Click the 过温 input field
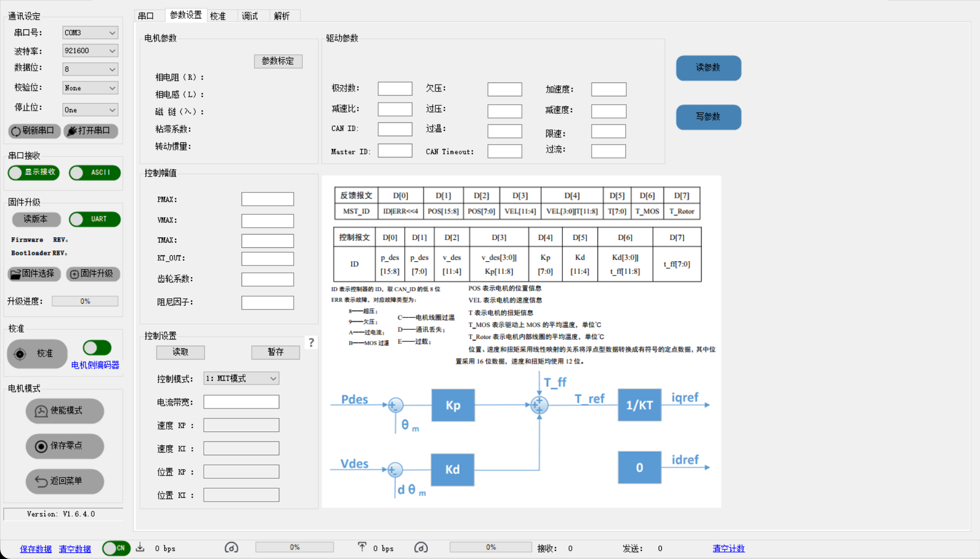 [x=505, y=131]
